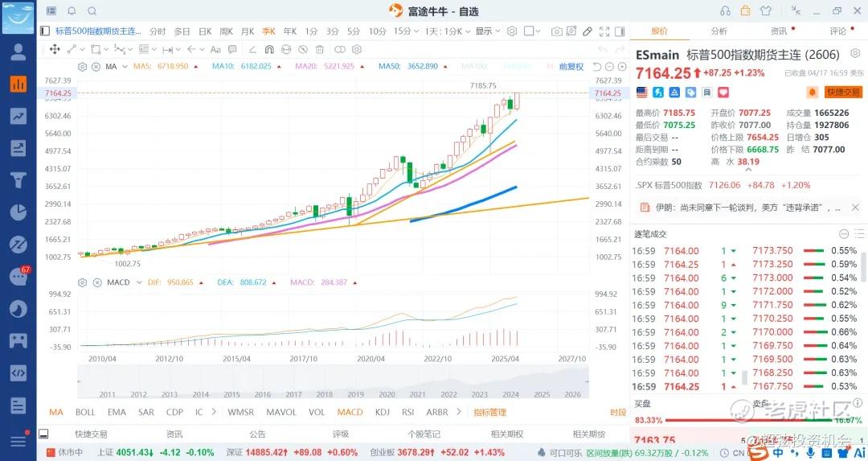Take a chart screenshot with camera icon
This screenshot has width=868, height=461.
coord(556,31)
